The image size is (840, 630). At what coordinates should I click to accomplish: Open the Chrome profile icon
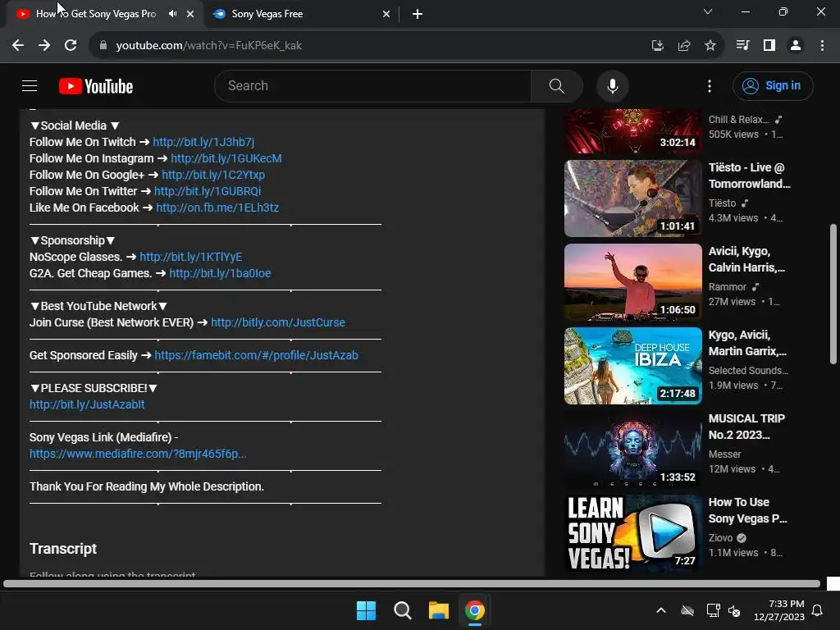tap(796, 46)
